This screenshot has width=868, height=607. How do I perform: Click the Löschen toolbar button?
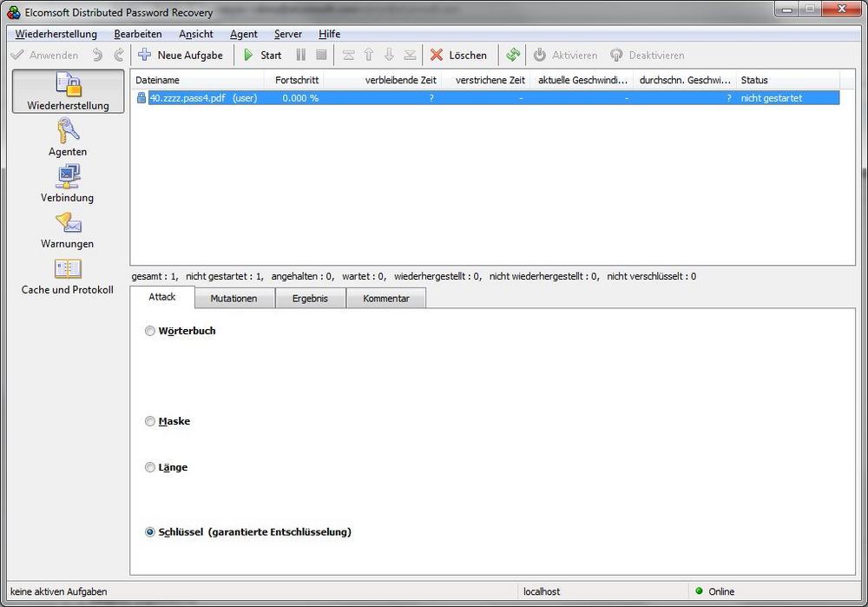pos(459,55)
